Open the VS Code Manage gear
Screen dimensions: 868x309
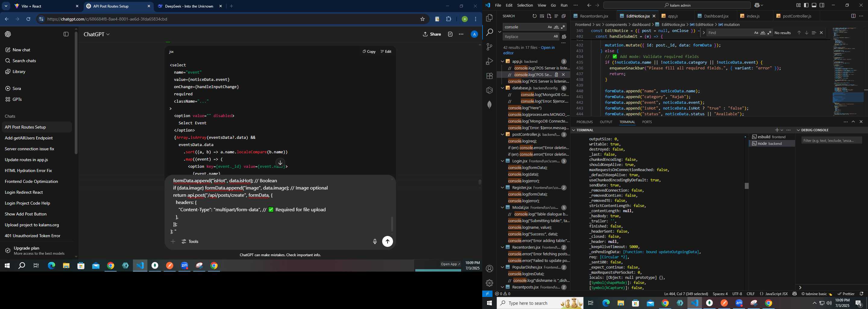point(489,283)
